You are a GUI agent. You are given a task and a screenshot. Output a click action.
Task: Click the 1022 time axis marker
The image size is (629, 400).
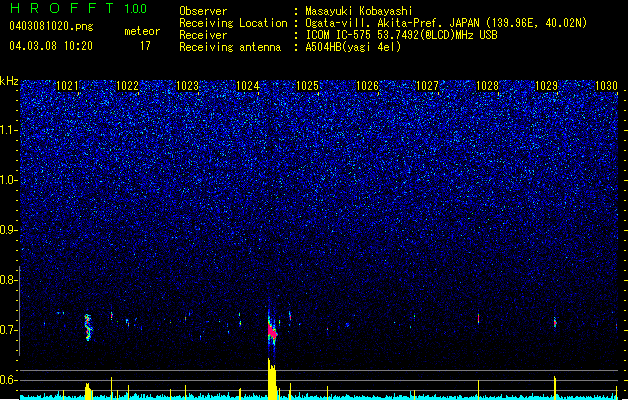(x=128, y=86)
